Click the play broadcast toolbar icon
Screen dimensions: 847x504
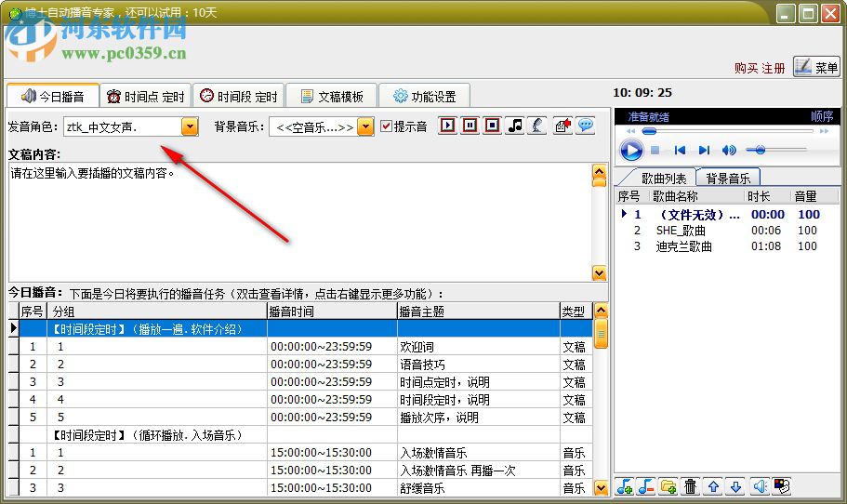[447, 126]
